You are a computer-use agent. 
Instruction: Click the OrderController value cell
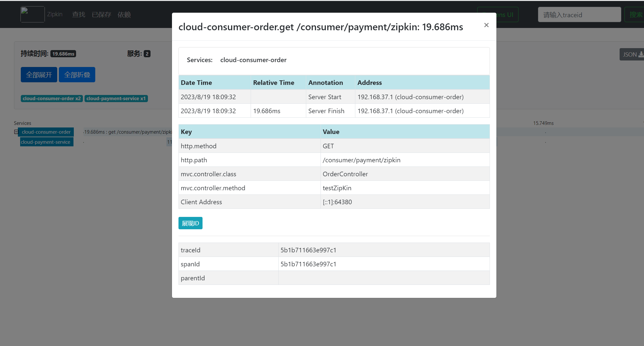click(405, 174)
